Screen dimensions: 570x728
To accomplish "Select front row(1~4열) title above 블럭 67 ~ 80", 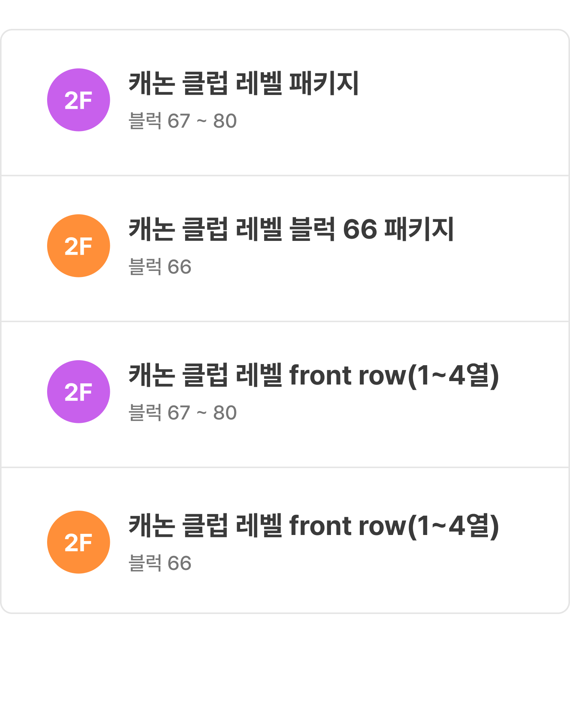I will (313, 375).
